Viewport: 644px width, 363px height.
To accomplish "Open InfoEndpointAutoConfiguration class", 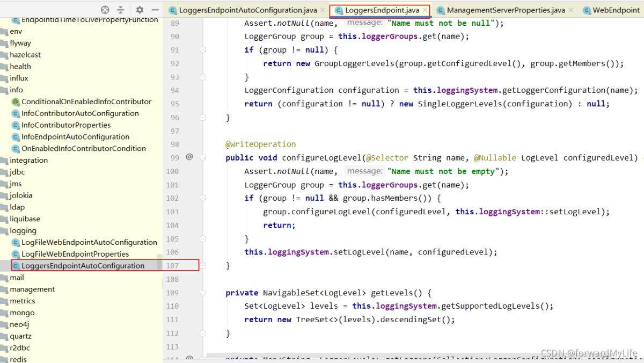I will click(75, 137).
